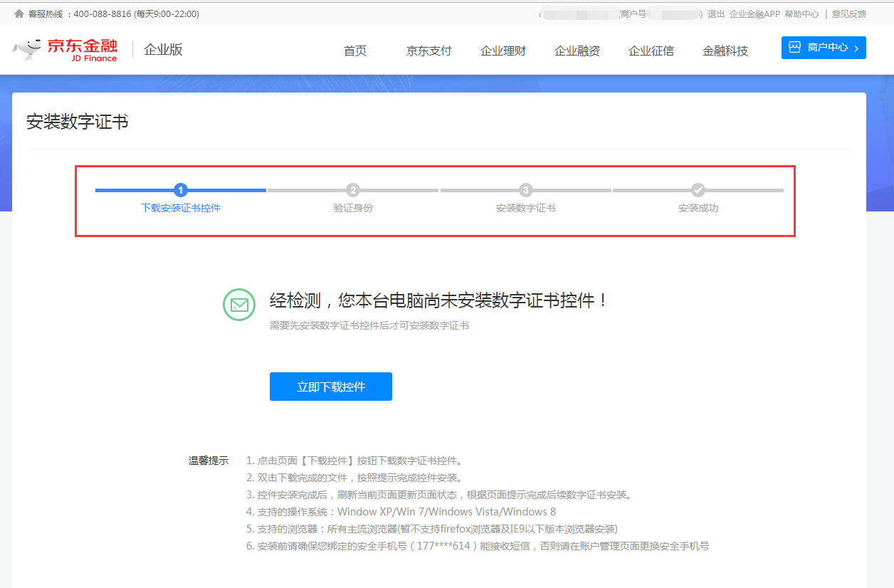This screenshot has height=588, width=894.
Task: Click step 2 circle 验证身份
Action: [353, 190]
